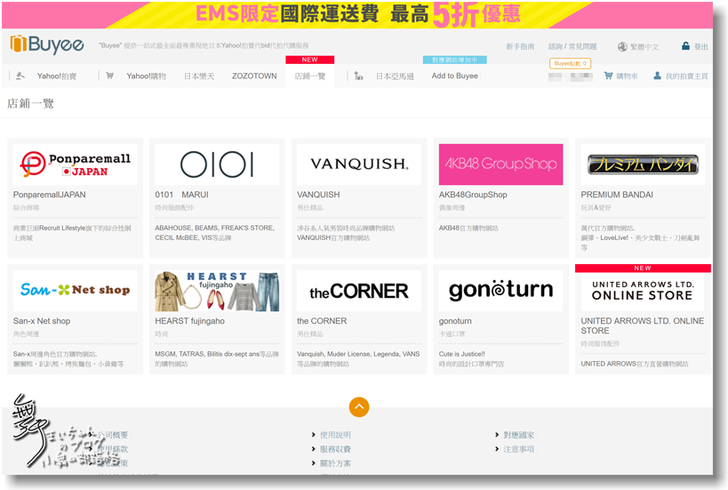The width and height of the screenshot is (728, 490).
Task: Open the 諮詢 / 常見問題 link
Action: coord(572,46)
